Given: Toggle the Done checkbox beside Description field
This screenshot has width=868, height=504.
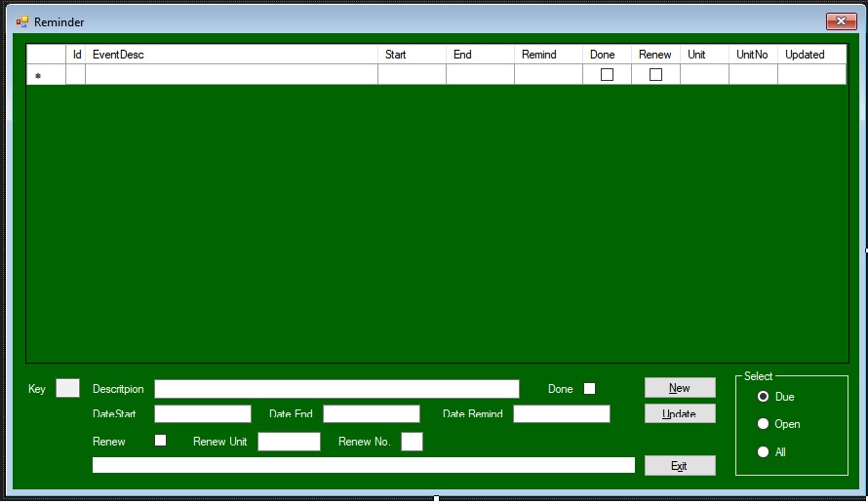Looking at the screenshot, I should click(x=589, y=389).
